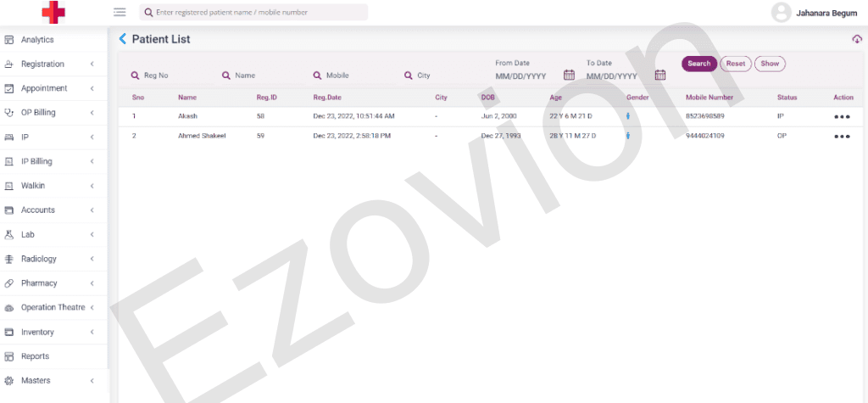Click the Radiology sidebar icon
Image resolution: width=868 pixels, height=403 pixels.
tap(8, 259)
